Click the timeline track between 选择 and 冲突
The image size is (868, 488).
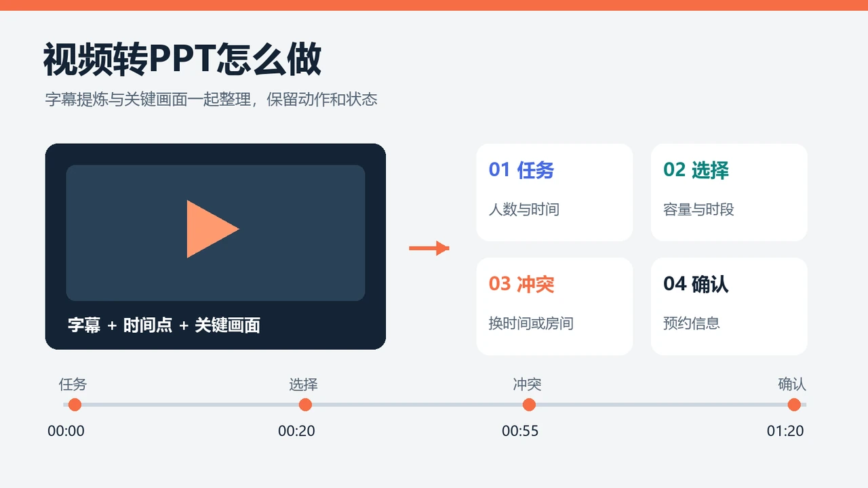pos(417,405)
